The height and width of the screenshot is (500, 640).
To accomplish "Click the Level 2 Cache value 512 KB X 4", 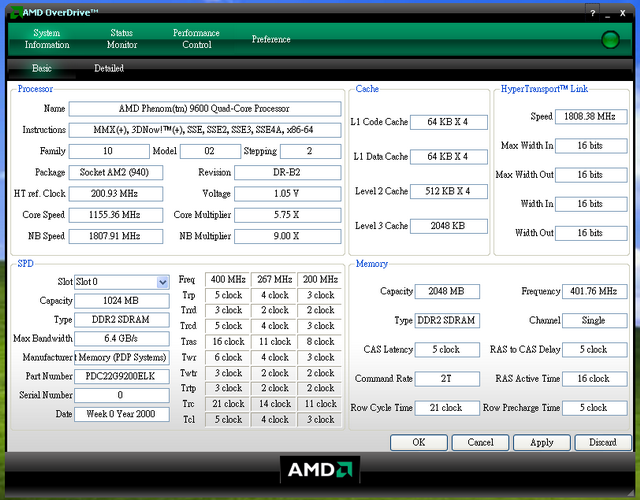I will pos(449,191).
